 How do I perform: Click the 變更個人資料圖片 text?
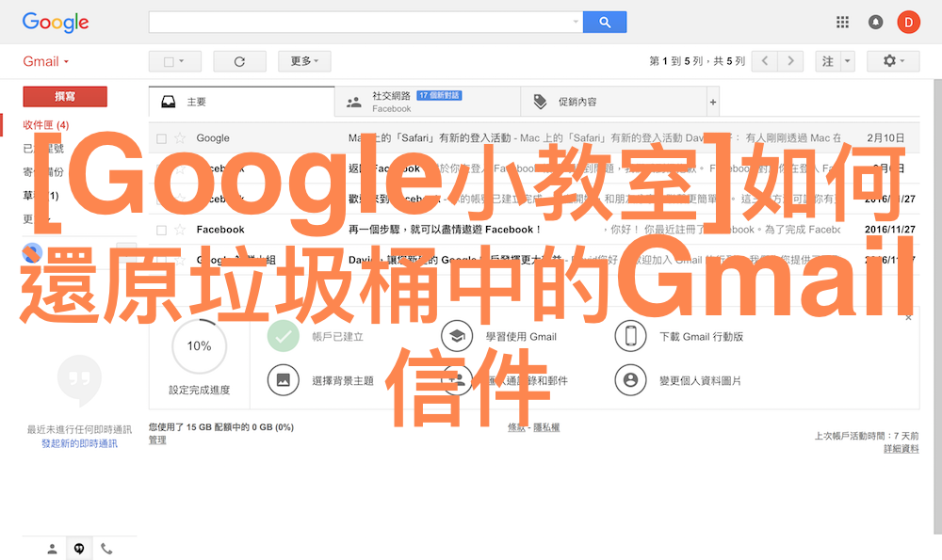[700, 380]
